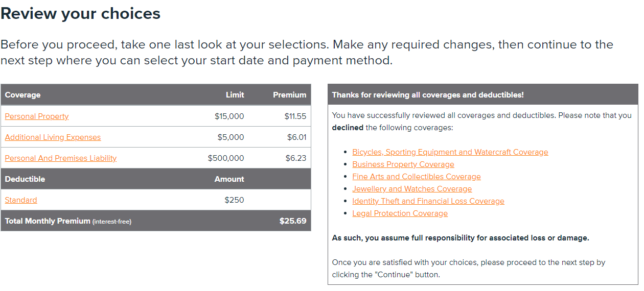Open the Personal Property coverage link

pos(37,116)
